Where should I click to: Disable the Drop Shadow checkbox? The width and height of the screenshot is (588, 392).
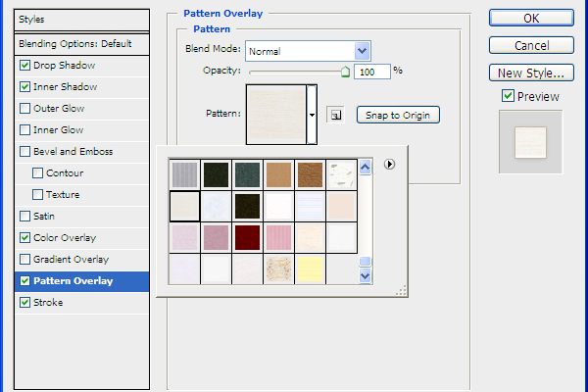(24, 66)
